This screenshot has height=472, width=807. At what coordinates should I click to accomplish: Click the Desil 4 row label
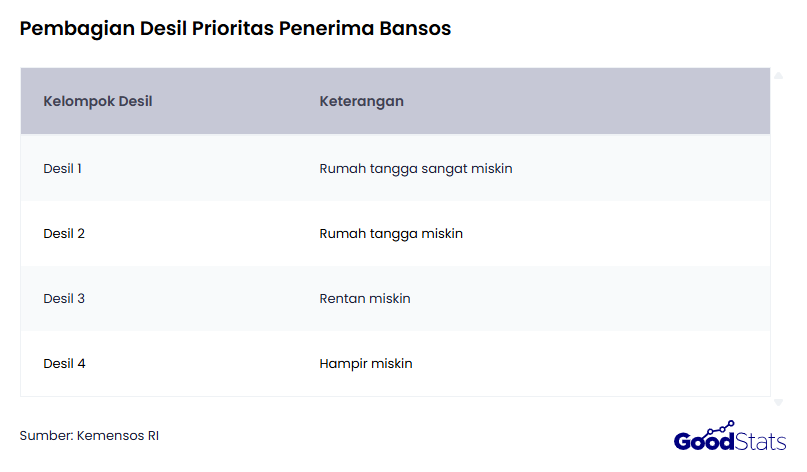pyautogui.click(x=64, y=364)
